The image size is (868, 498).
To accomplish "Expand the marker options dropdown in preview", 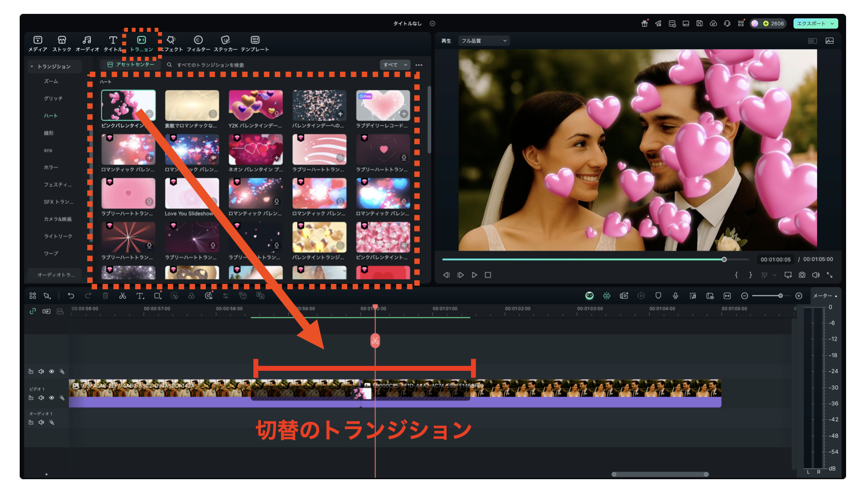I will [774, 275].
